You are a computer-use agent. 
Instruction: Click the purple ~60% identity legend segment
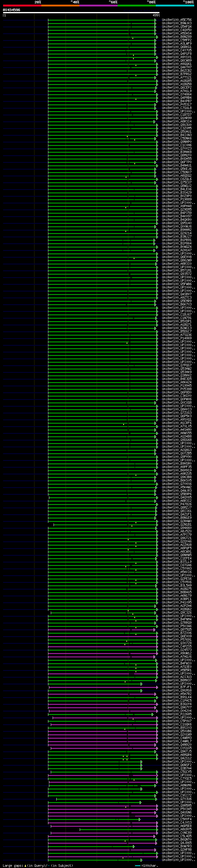(99, 6)
